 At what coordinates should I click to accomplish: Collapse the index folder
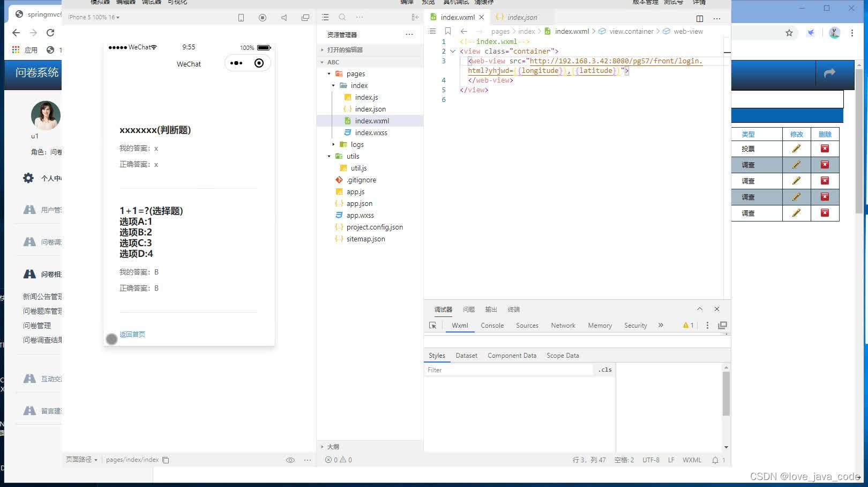tap(333, 86)
